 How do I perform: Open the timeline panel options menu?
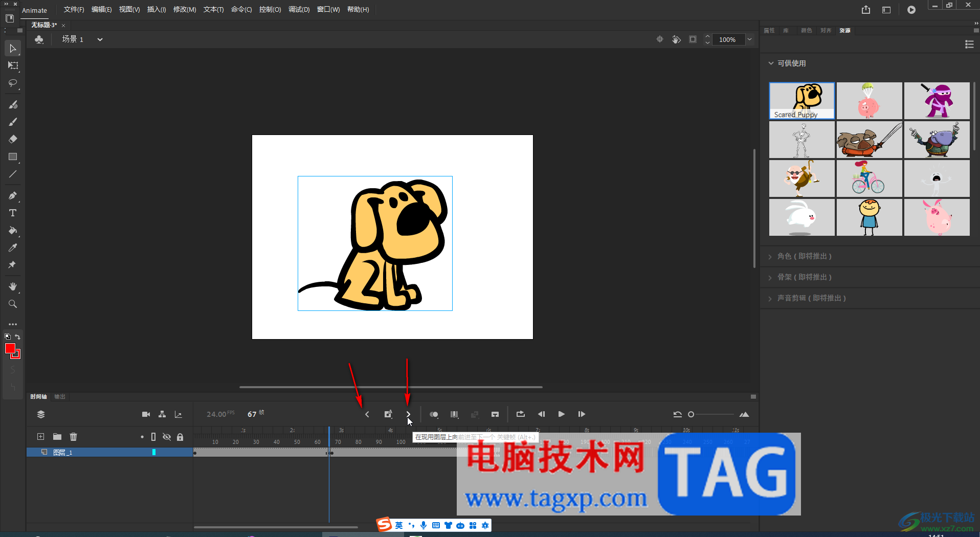(x=753, y=397)
